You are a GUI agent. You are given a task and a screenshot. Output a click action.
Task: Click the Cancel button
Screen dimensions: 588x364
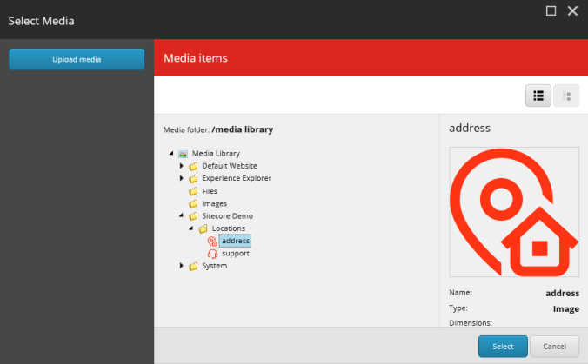pyautogui.click(x=554, y=346)
